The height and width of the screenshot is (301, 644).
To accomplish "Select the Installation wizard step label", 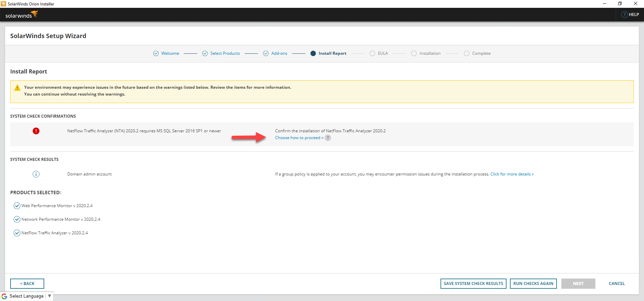I will 430,53.
